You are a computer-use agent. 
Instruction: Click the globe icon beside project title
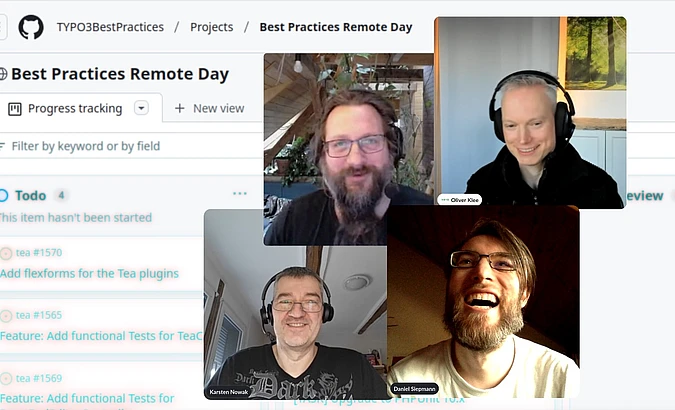[x=3, y=74]
